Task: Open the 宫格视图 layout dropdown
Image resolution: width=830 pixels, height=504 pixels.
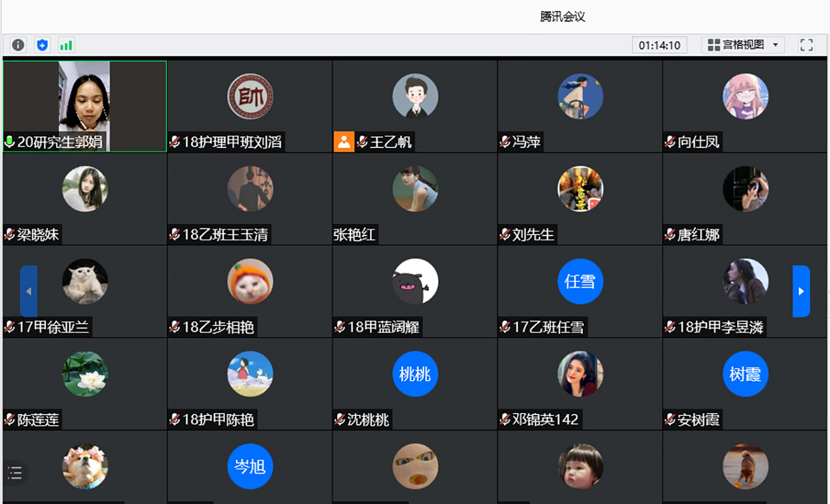Action: [743, 45]
